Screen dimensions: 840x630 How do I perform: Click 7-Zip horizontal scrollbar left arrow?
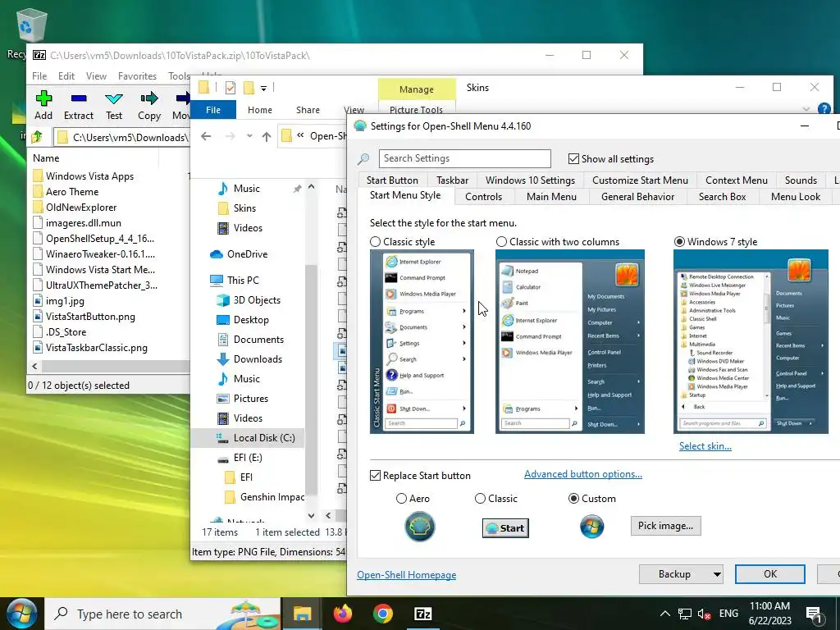(34, 367)
